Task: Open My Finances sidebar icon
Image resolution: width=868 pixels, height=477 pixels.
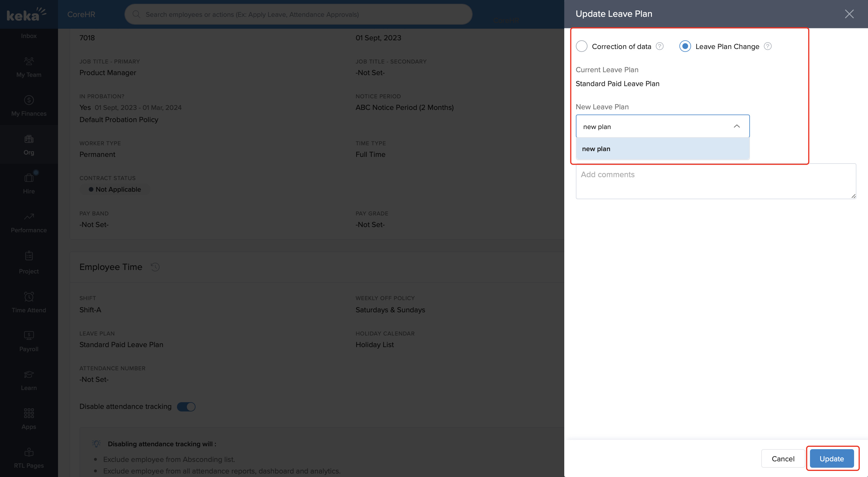Action: [x=29, y=100]
